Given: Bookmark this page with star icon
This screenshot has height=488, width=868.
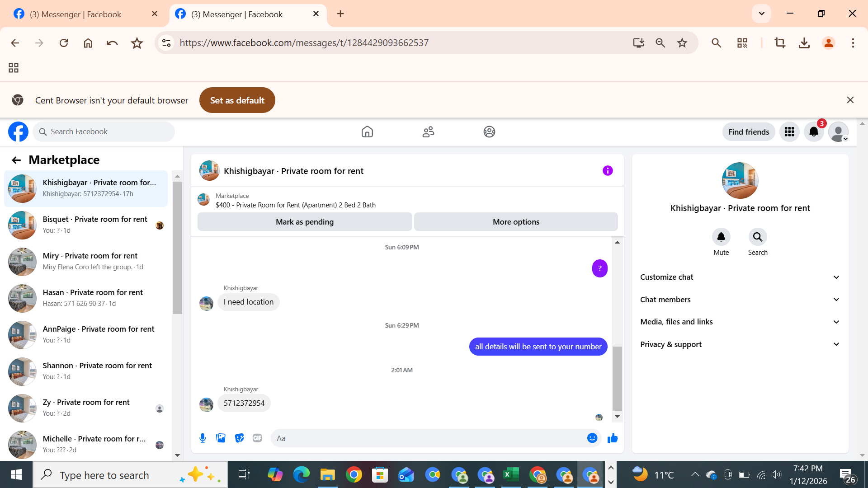Looking at the screenshot, I should pyautogui.click(x=682, y=43).
